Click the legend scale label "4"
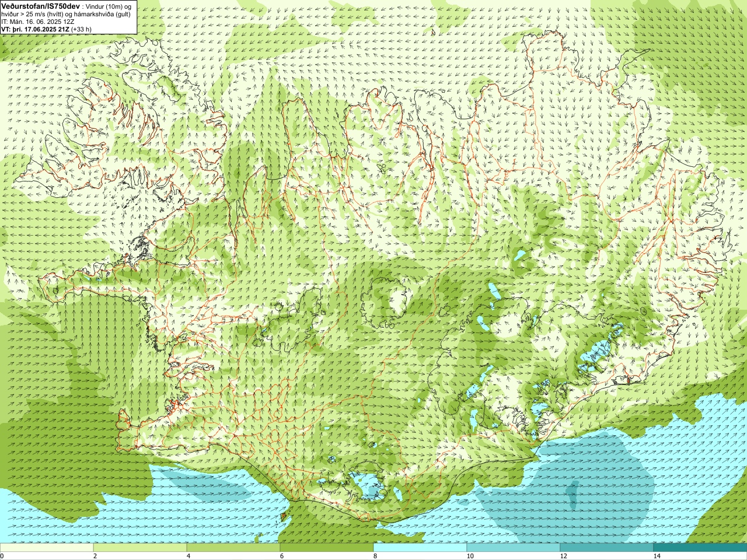The width and height of the screenshot is (747, 560). (x=189, y=556)
